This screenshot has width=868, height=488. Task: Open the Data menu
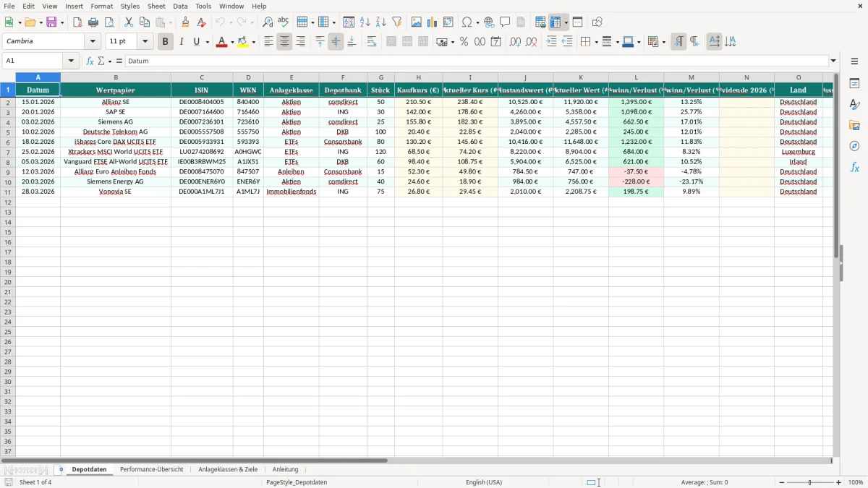point(181,6)
